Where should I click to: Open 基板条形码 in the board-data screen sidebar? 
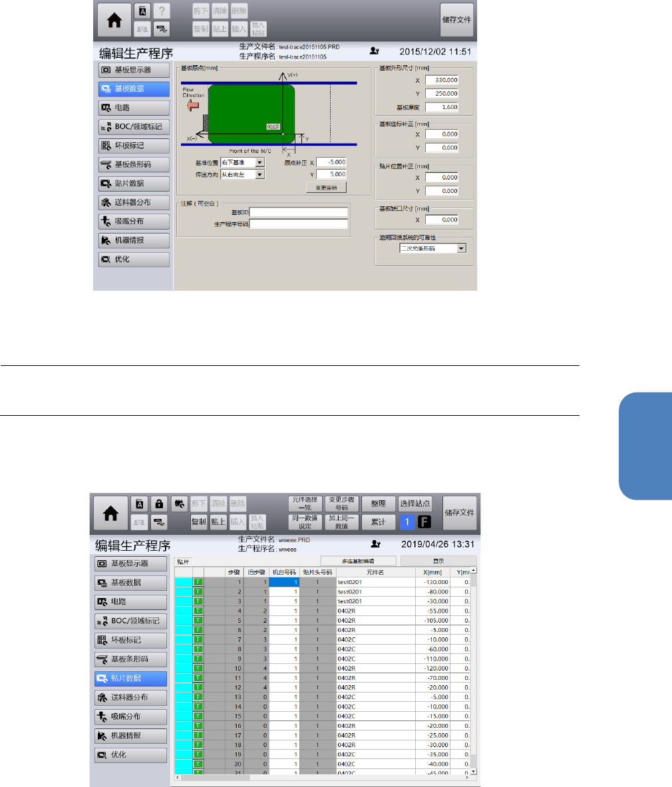point(134,164)
